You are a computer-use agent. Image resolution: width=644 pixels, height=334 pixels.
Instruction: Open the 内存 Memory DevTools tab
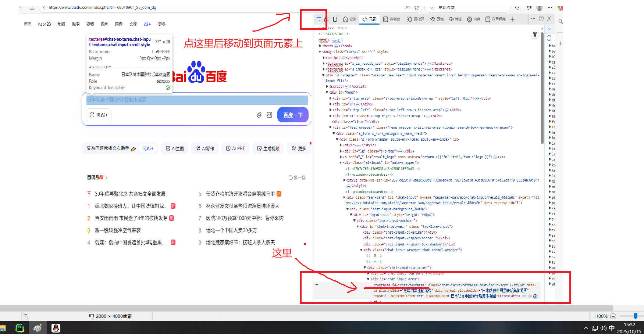pos(474,19)
